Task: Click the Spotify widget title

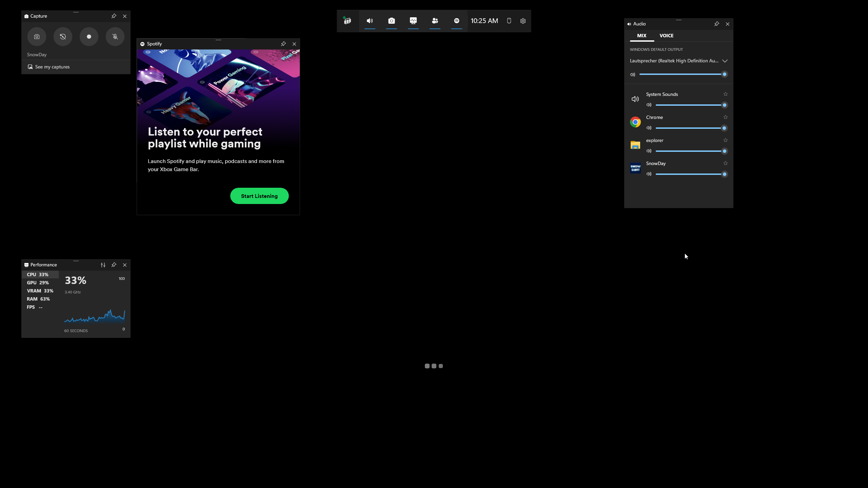Action: click(154, 44)
